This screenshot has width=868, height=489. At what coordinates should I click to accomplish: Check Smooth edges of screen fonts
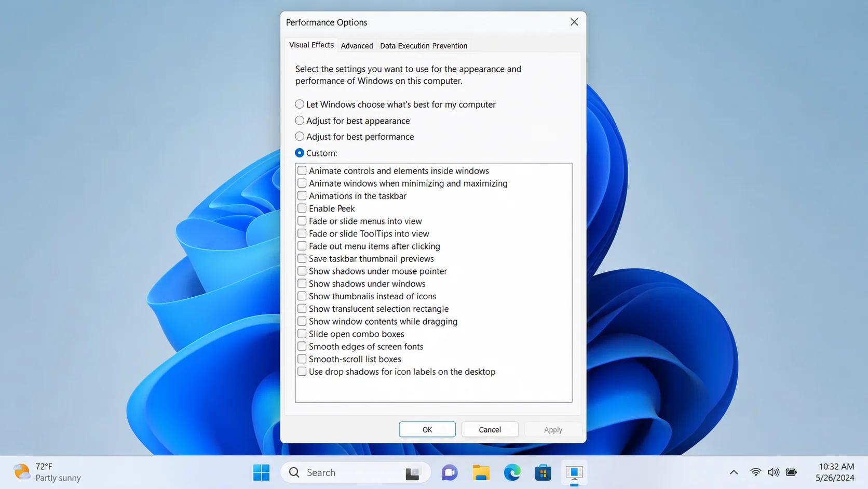[302, 346]
